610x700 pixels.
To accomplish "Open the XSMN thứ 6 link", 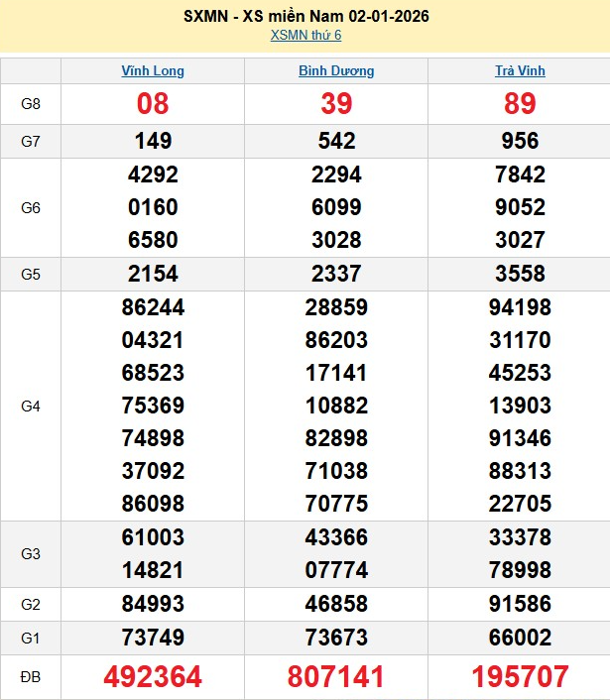I will tap(305, 36).
